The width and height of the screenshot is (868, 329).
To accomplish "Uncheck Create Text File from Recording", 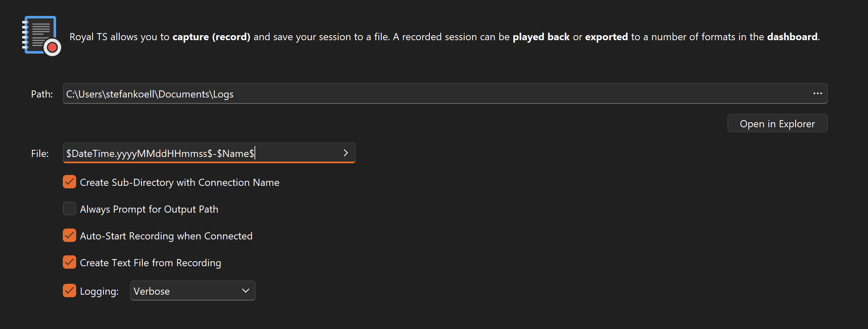I will coord(69,262).
